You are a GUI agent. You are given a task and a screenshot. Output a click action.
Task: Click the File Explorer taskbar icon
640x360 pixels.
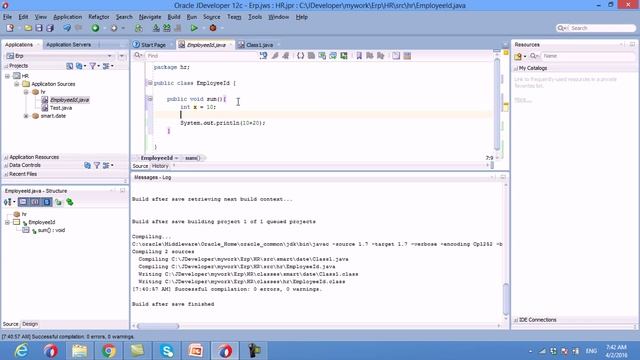(80, 351)
